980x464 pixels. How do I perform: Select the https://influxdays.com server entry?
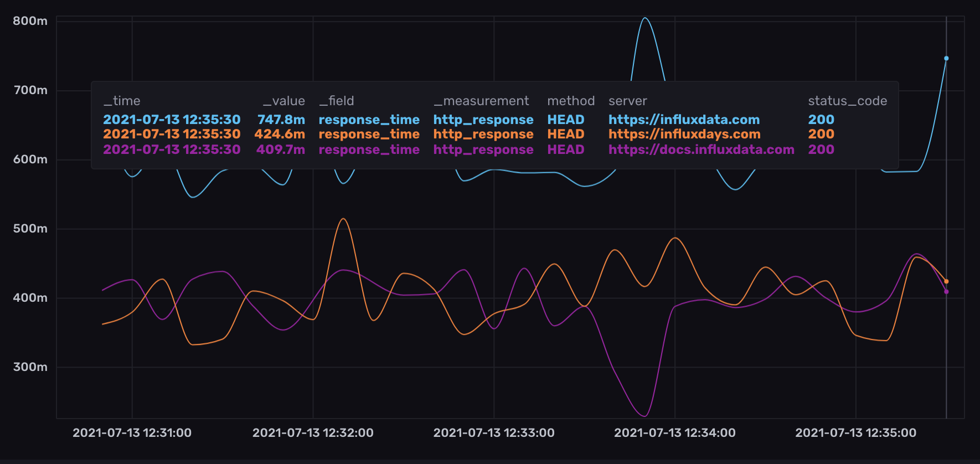(684, 134)
